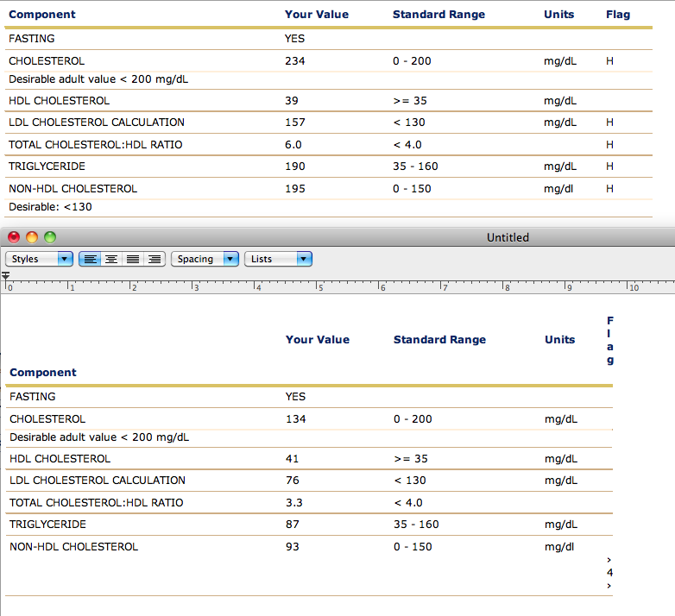The image size is (675, 616).
Task: Click the red close window button
Action: pyautogui.click(x=14, y=237)
